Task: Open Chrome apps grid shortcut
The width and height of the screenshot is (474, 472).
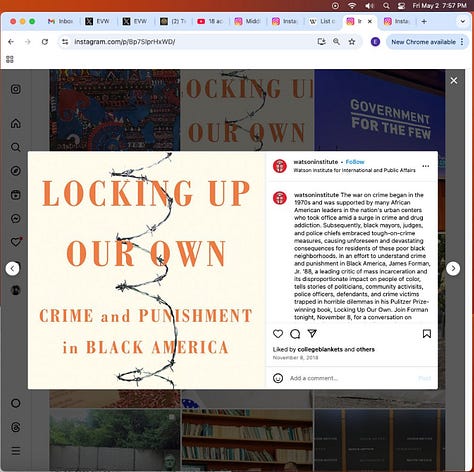Action: click(10, 59)
